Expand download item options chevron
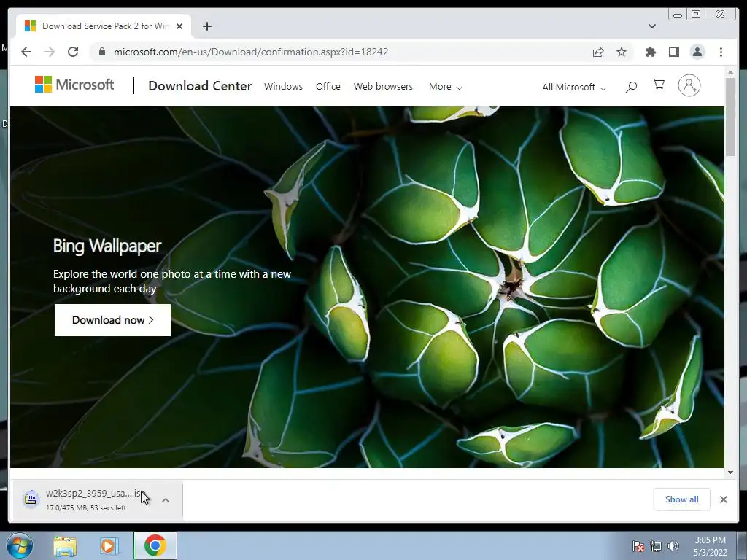Image resolution: width=747 pixels, height=560 pixels. pyautogui.click(x=166, y=500)
